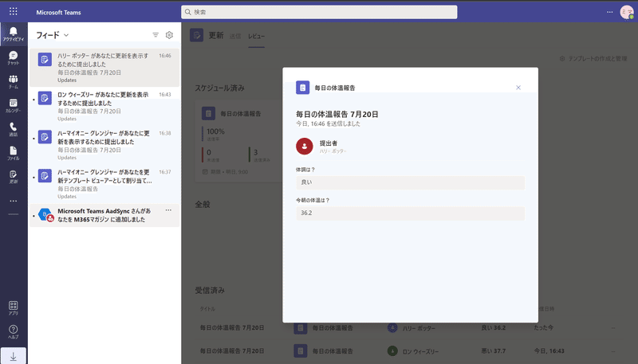638x364 pixels.
Task: Click 悪い 37.7 cell in received list
Action: coord(494,351)
